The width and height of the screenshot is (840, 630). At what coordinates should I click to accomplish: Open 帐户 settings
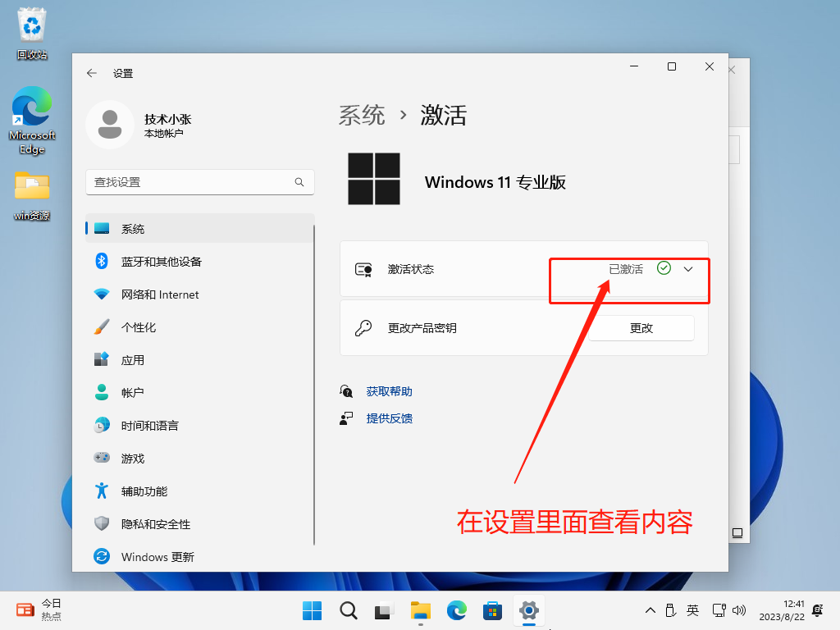[x=200, y=393]
